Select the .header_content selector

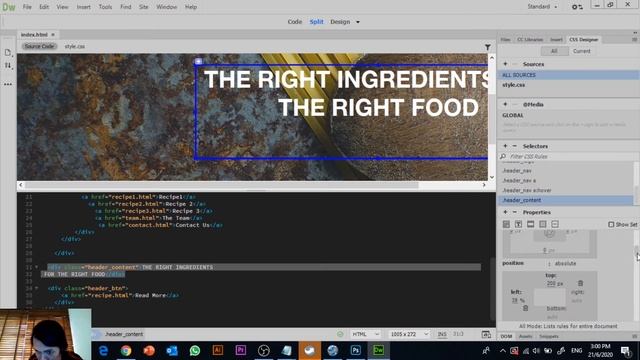(x=566, y=200)
